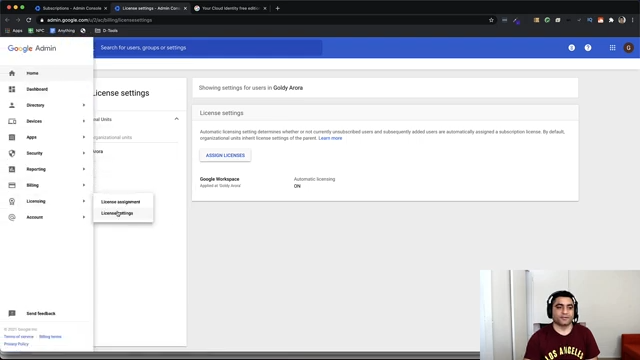Click the Google Admin logo
Viewport: 640px width, 360px height.
coord(32,48)
